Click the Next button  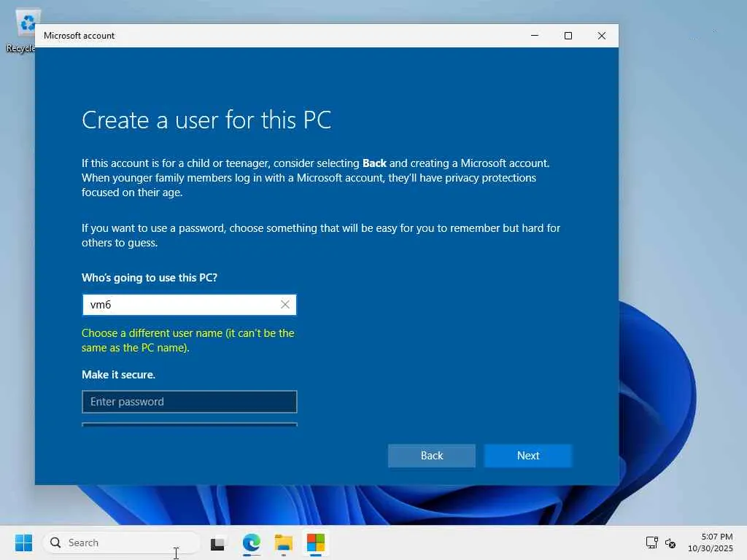pyautogui.click(x=528, y=456)
